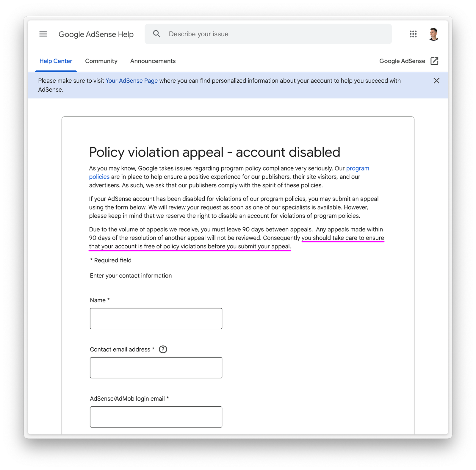Focus the Contact email address field
The image size is (476, 470).
[156, 368]
